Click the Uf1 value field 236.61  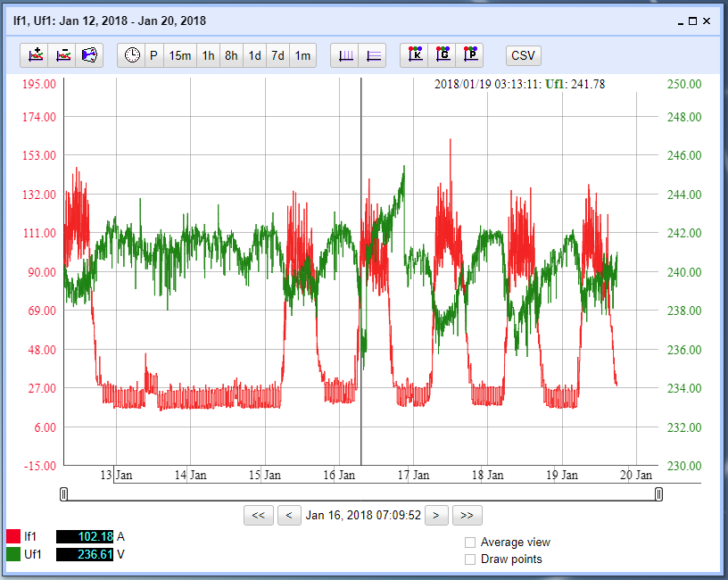85,554
